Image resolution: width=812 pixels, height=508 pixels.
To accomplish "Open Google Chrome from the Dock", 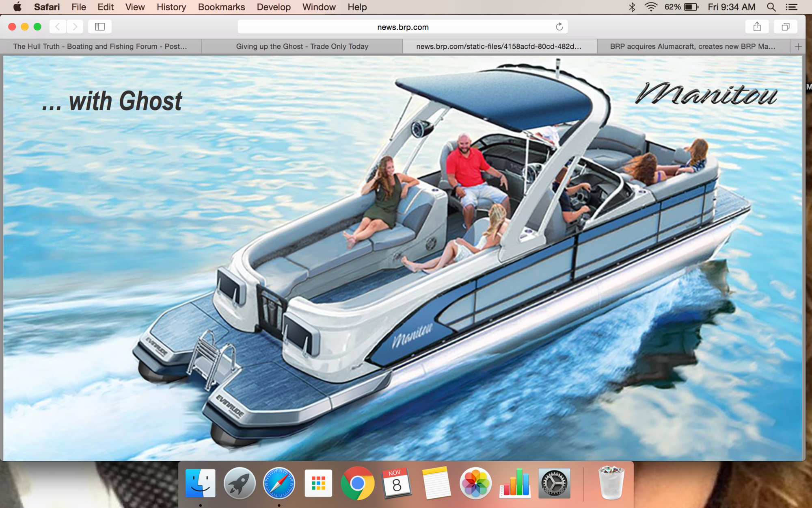I will coord(358,483).
